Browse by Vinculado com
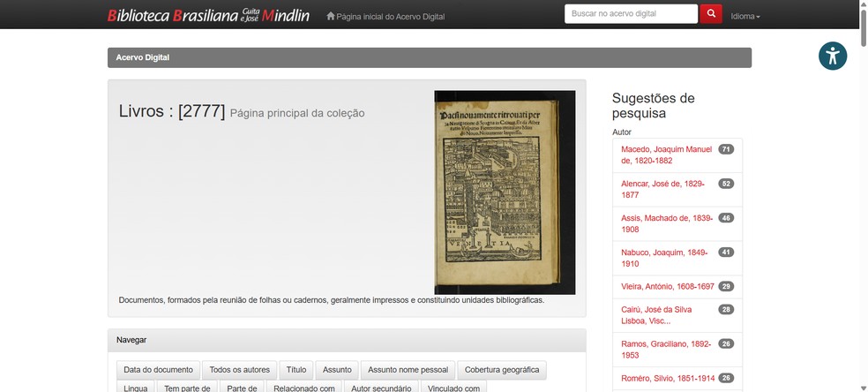The image size is (868, 392). (x=454, y=388)
